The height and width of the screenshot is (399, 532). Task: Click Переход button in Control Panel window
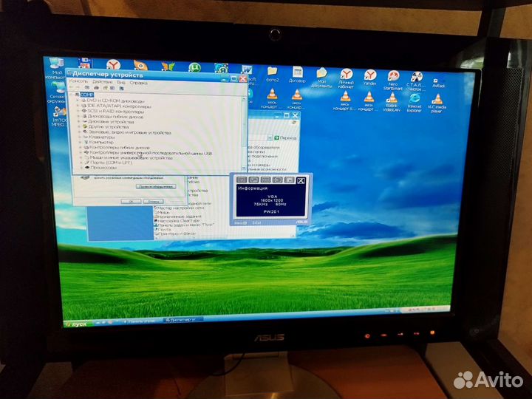pyautogui.click(x=285, y=137)
